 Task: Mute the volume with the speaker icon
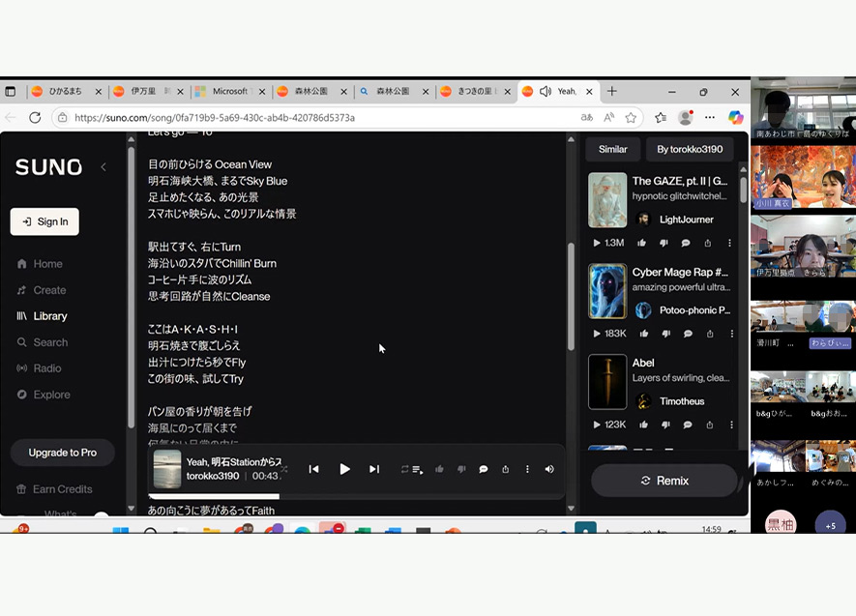[549, 469]
